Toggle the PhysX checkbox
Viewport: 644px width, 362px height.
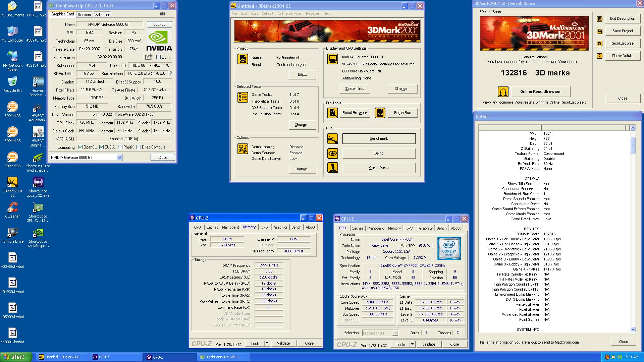120,147
